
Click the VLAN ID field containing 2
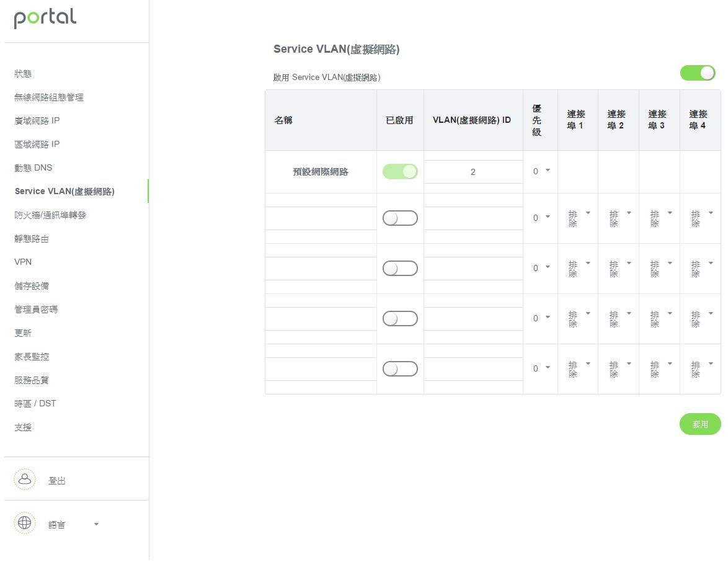pyautogui.click(x=473, y=172)
